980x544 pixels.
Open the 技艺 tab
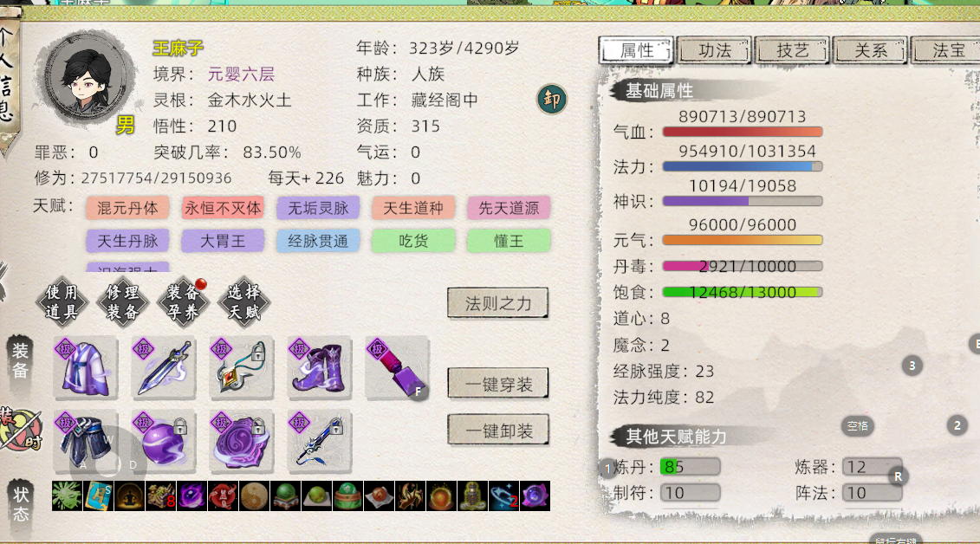[793, 50]
